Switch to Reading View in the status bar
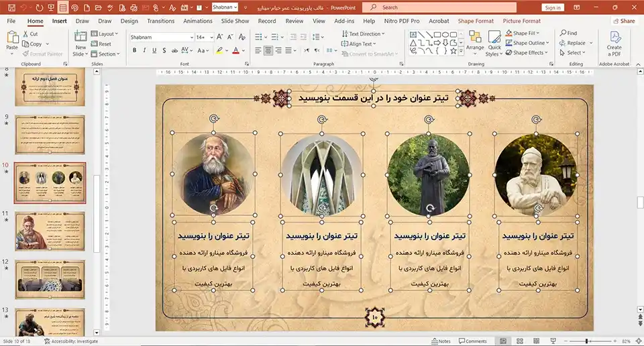644x346 pixels. coord(537,341)
